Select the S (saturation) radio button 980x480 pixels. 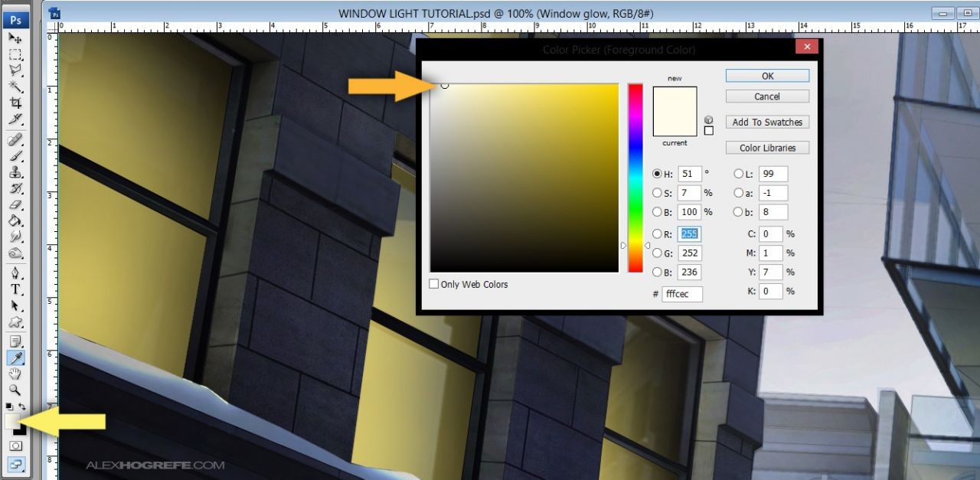click(x=657, y=193)
